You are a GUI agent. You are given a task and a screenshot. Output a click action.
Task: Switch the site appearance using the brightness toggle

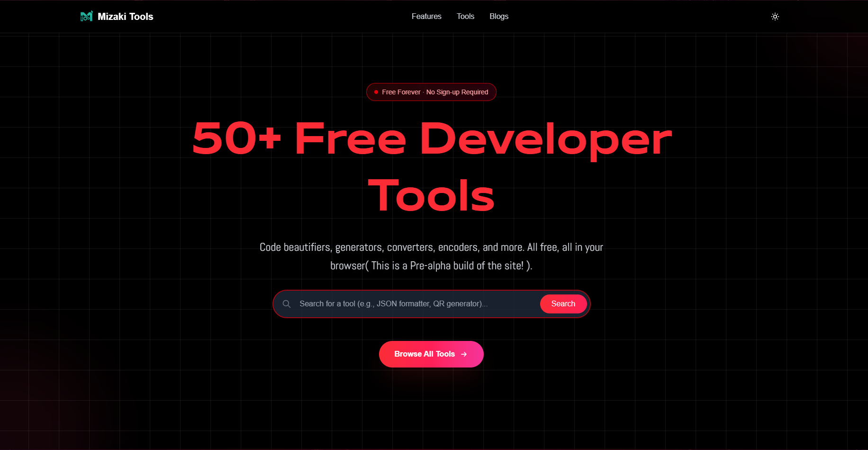click(775, 16)
